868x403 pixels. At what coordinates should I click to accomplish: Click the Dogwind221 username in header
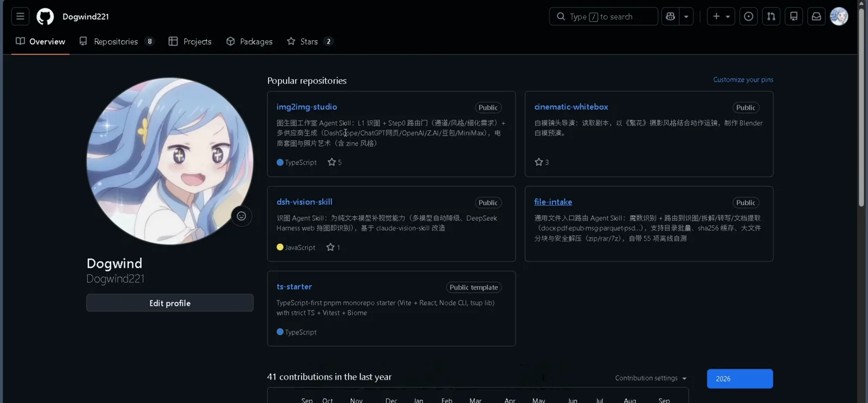pos(86,16)
